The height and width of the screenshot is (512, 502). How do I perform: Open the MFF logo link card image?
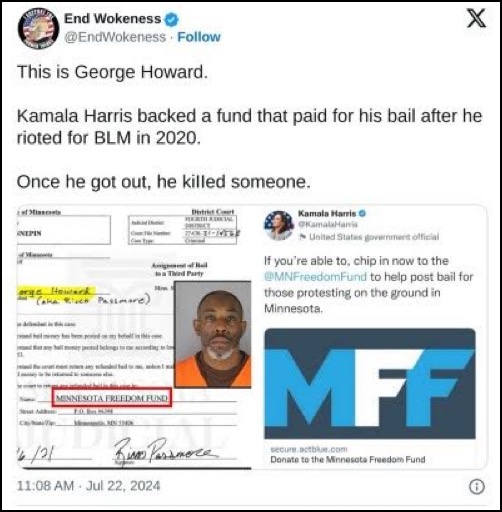coord(370,384)
